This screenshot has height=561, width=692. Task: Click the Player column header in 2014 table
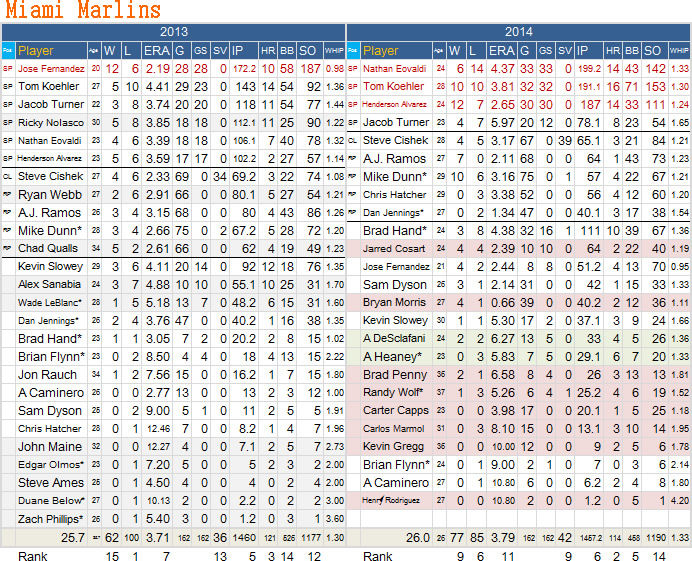380,51
